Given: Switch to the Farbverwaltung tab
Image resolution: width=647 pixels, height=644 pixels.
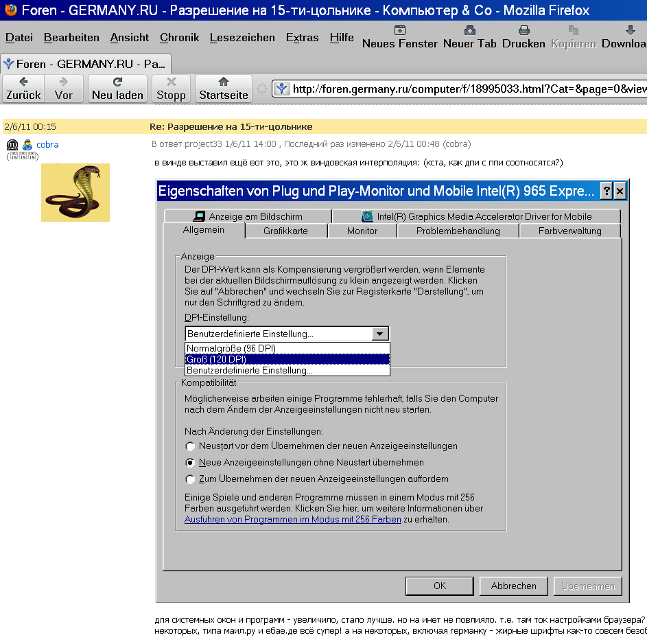Looking at the screenshot, I should (x=570, y=231).
